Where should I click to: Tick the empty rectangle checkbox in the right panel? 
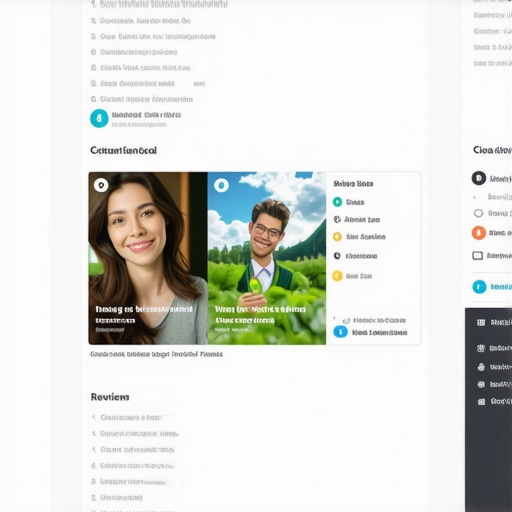[x=478, y=256]
